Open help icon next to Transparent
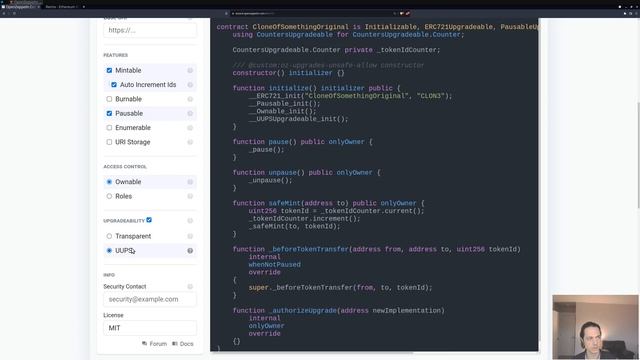The height and width of the screenshot is (360, 640). (190, 236)
